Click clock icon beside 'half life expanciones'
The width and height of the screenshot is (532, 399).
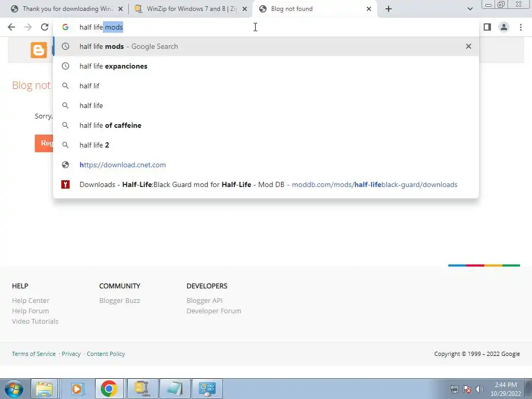[x=65, y=66]
